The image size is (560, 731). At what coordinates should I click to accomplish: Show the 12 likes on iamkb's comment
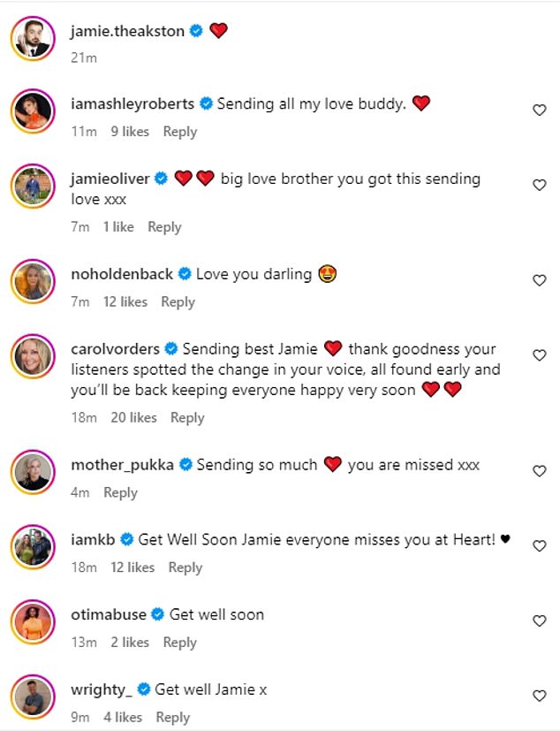pos(132,567)
